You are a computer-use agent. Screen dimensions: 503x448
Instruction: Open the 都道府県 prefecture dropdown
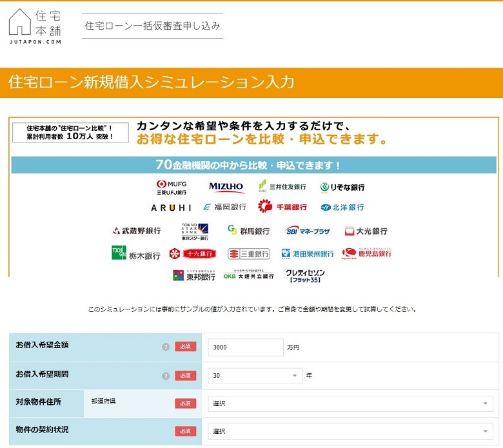coord(351,404)
